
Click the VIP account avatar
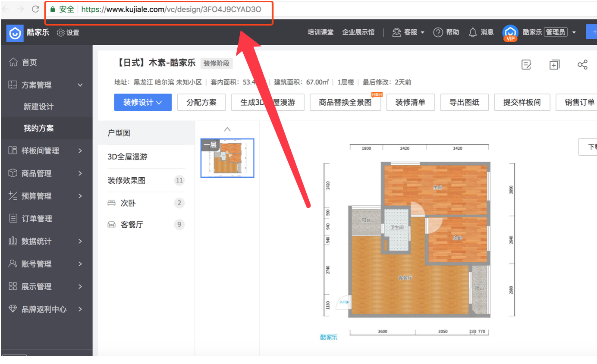click(x=510, y=33)
